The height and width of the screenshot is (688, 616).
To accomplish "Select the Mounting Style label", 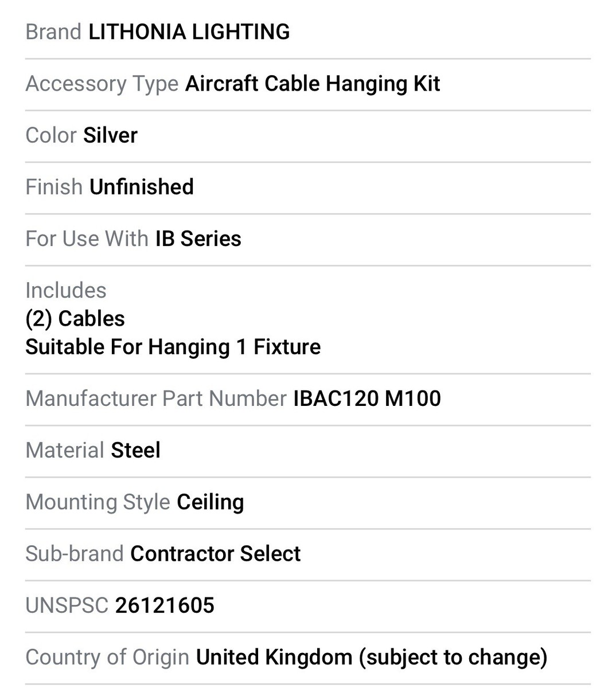I will tap(98, 502).
